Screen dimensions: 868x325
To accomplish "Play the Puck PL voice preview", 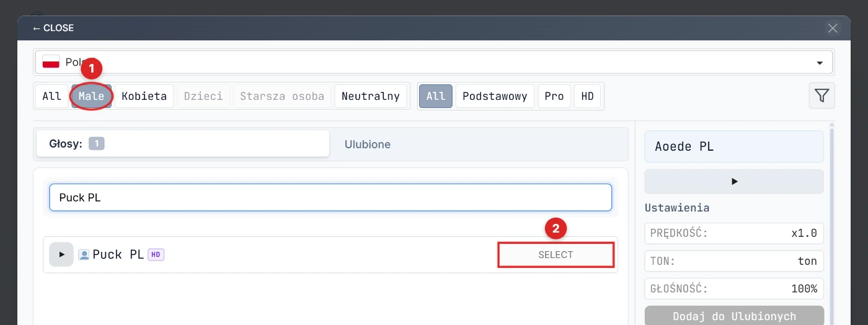I will [61, 254].
